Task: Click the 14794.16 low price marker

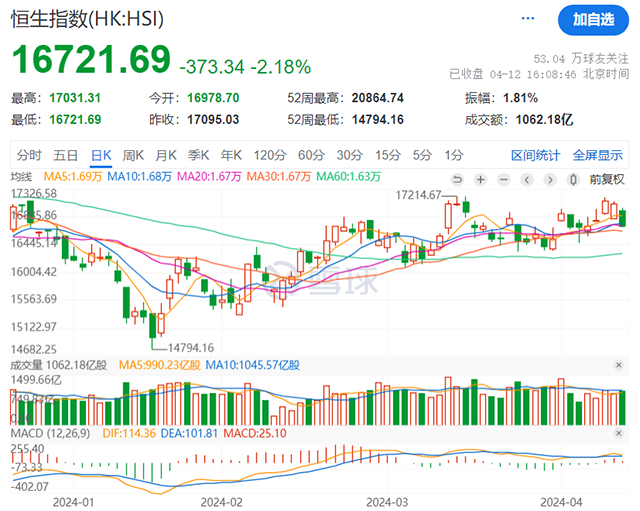Action: click(191, 348)
